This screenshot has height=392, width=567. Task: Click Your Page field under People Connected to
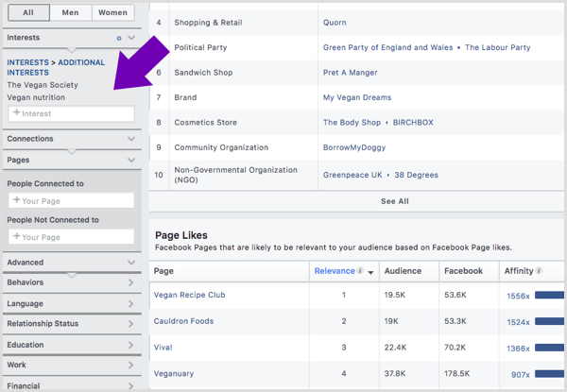[71, 200]
